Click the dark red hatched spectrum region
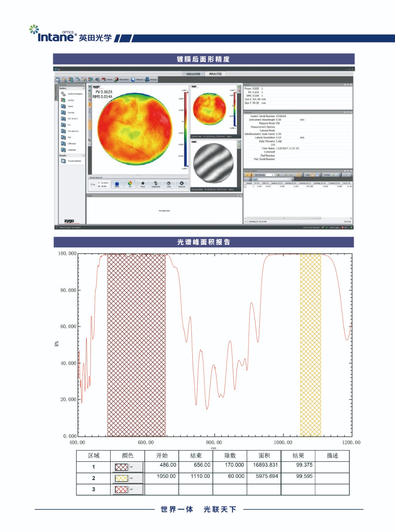 point(136,345)
